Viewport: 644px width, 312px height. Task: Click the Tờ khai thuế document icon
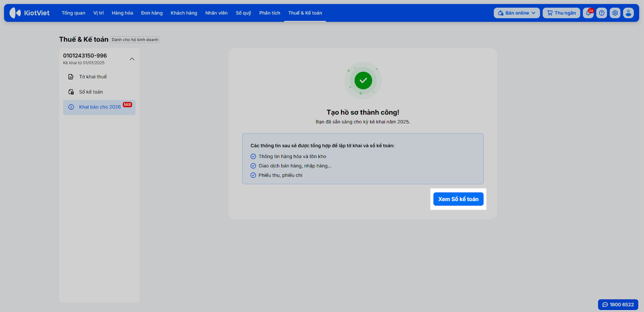pos(71,77)
